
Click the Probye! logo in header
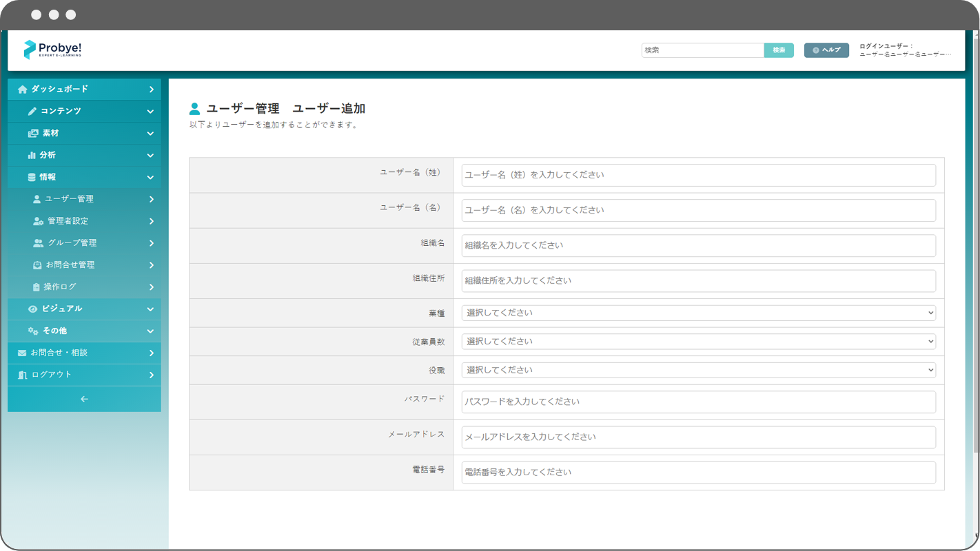tap(52, 50)
